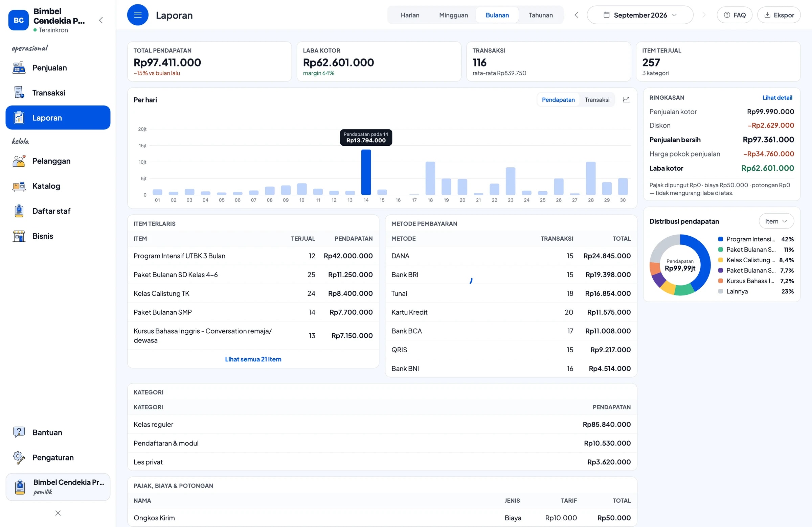The width and height of the screenshot is (812, 527).
Task: Collapse the sidebar using the chevron
Action: pos(101,20)
